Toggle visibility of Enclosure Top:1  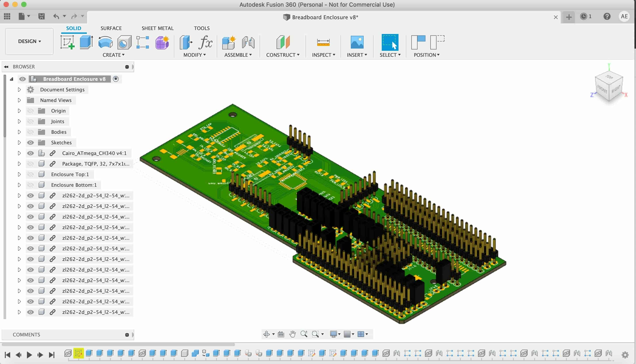(30, 174)
